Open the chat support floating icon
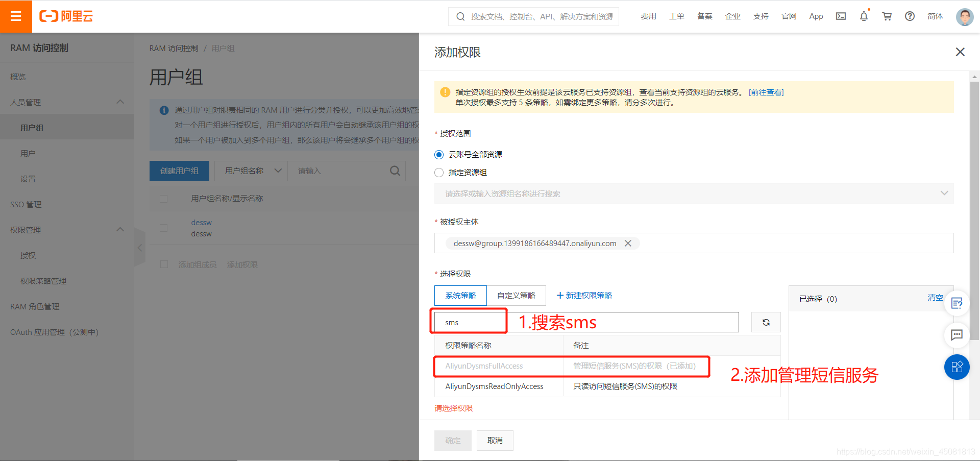 (957, 335)
